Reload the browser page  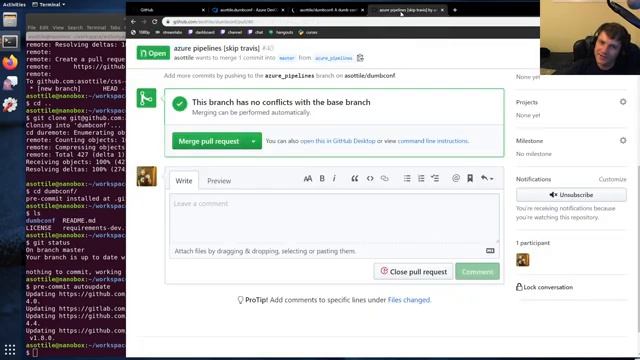[x=155, y=22]
